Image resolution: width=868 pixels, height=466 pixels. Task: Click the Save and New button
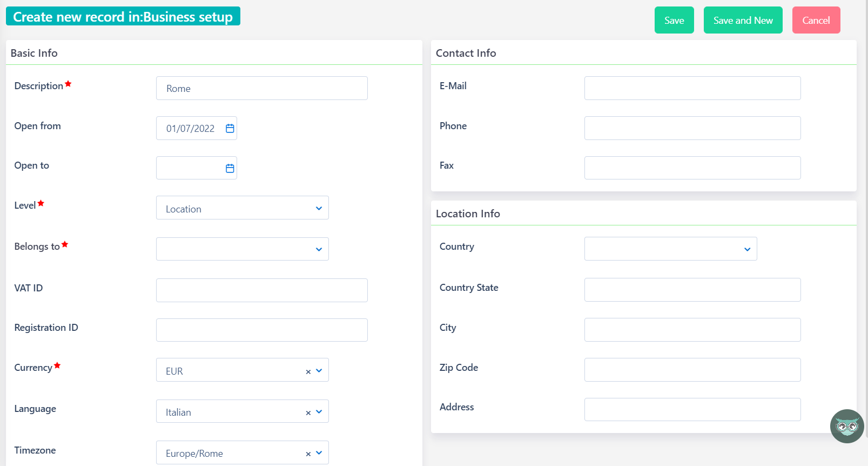click(x=743, y=21)
